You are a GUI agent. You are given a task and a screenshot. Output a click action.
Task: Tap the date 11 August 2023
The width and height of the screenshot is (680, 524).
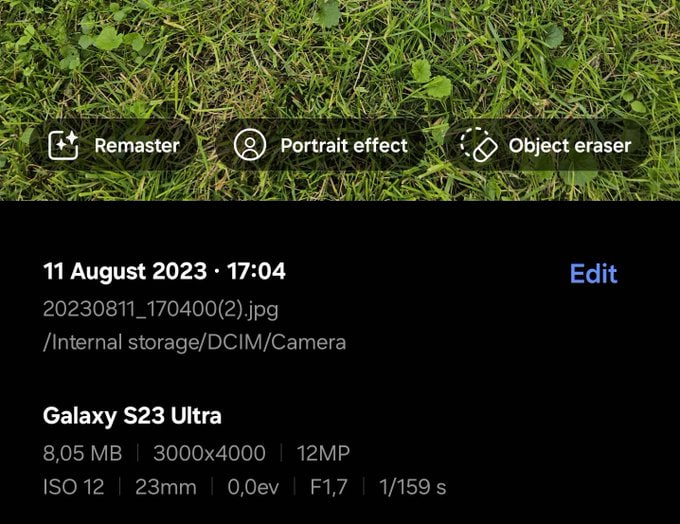(125, 272)
